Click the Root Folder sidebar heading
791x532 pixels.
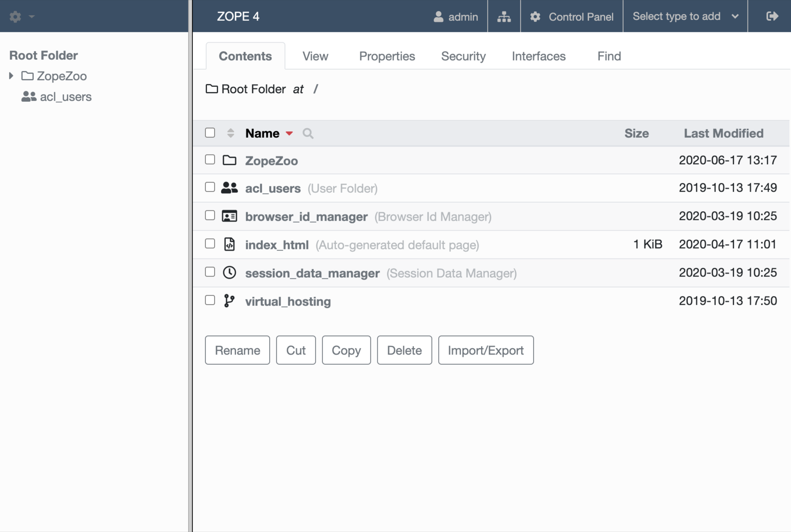[44, 55]
